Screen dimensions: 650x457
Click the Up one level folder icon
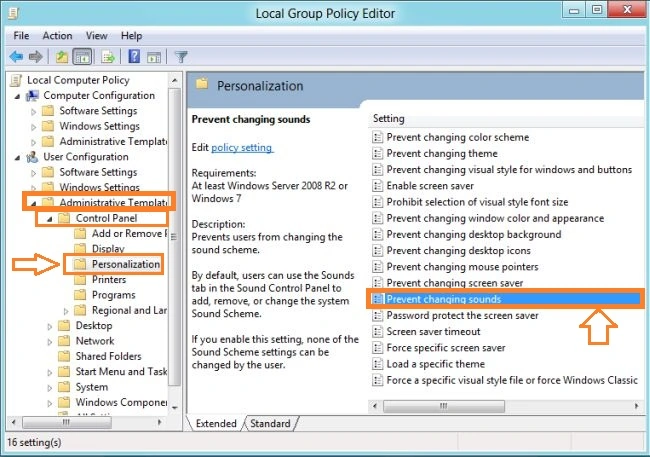pos(62,56)
